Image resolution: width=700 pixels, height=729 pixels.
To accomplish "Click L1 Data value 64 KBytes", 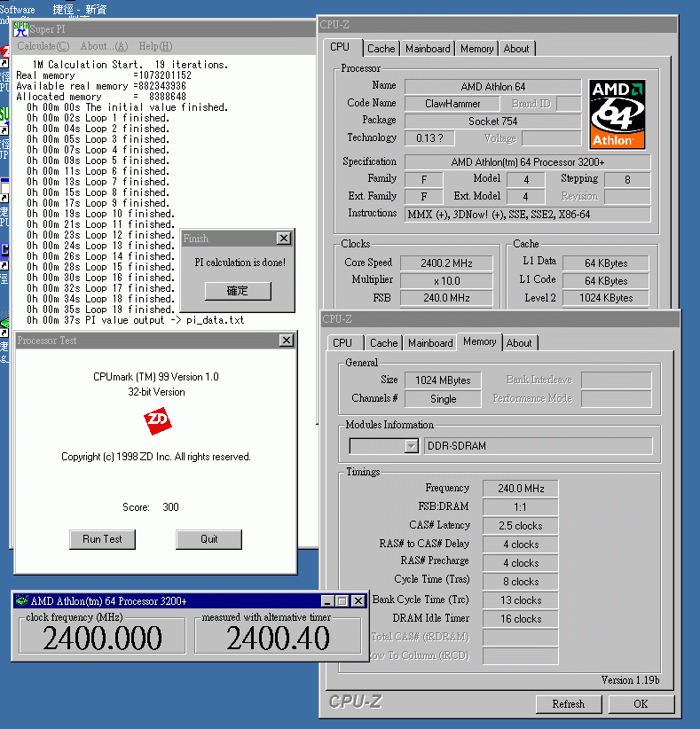I will [606, 263].
